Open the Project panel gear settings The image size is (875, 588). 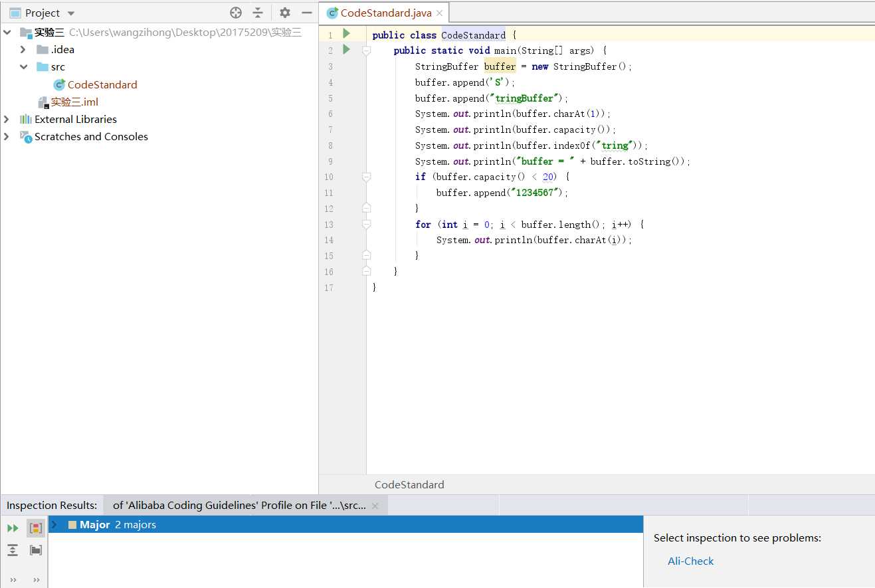coord(285,13)
